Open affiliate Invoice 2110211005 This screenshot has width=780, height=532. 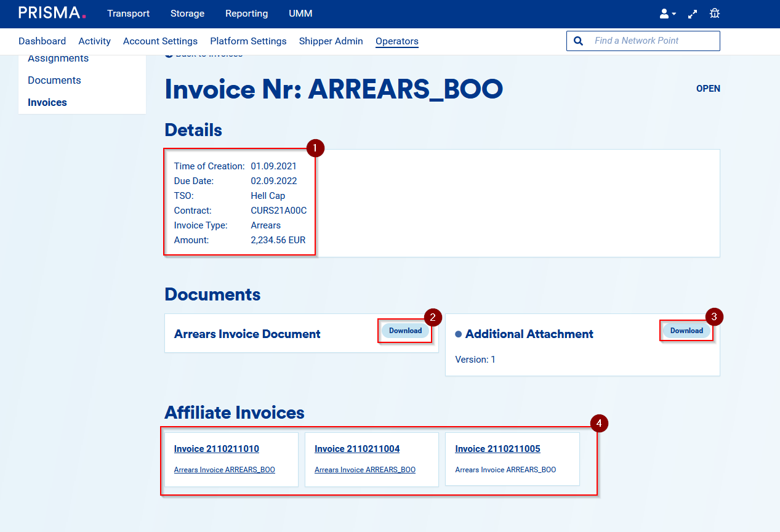pyautogui.click(x=497, y=449)
